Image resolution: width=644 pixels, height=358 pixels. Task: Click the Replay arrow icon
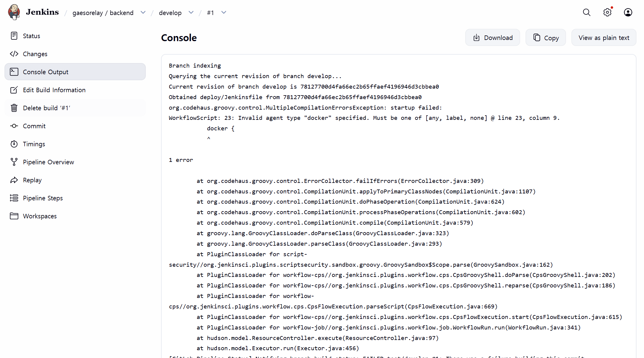pyautogui.click(x=14, y=180)
